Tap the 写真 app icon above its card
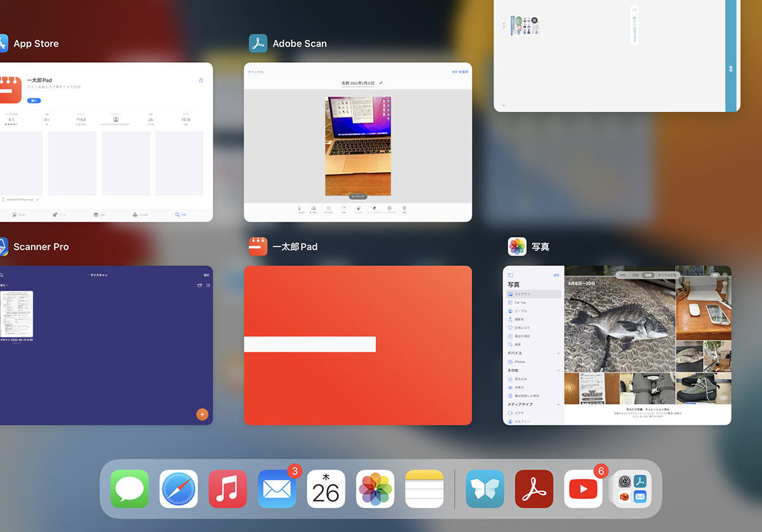Image resolution: width=762 pixels, height=532 pixels. tap(517, 246)
